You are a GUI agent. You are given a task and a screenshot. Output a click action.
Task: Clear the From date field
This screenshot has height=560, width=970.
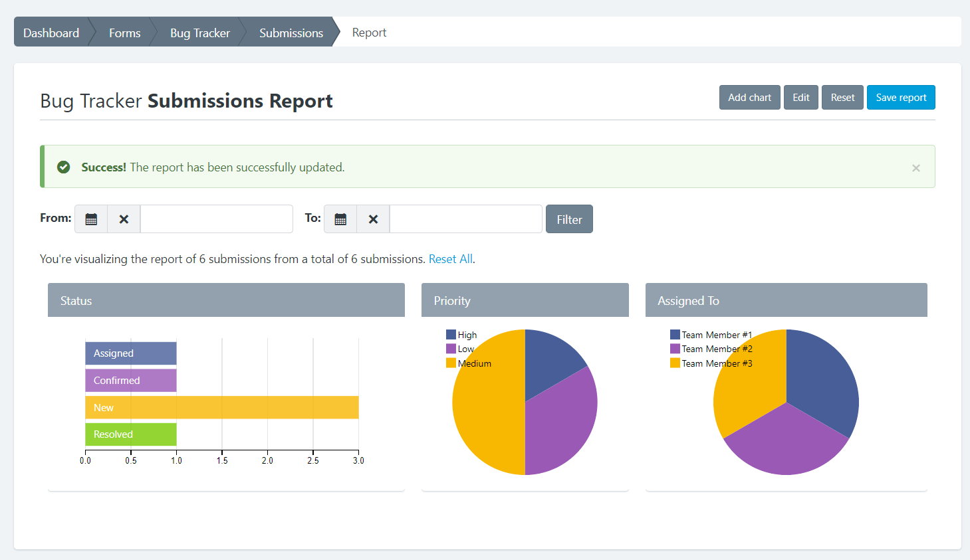tap(124, 219)
